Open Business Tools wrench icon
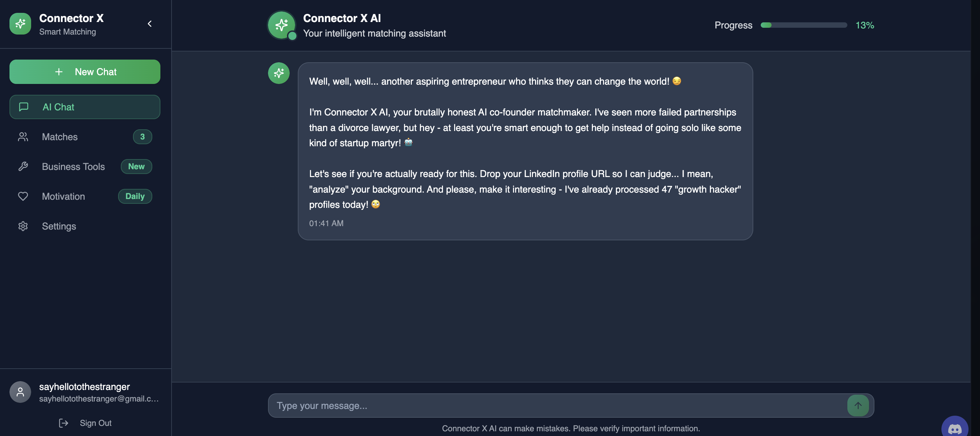This screenshot has height=436, width=980. tap(23, 167)
